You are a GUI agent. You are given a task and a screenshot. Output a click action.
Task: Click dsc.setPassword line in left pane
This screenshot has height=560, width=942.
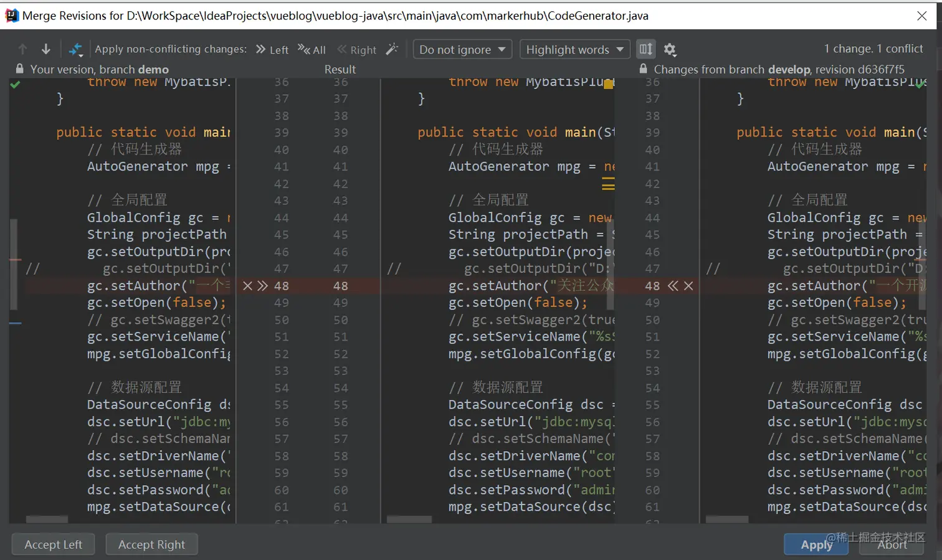pyautogui.click(x=159, y=490)
